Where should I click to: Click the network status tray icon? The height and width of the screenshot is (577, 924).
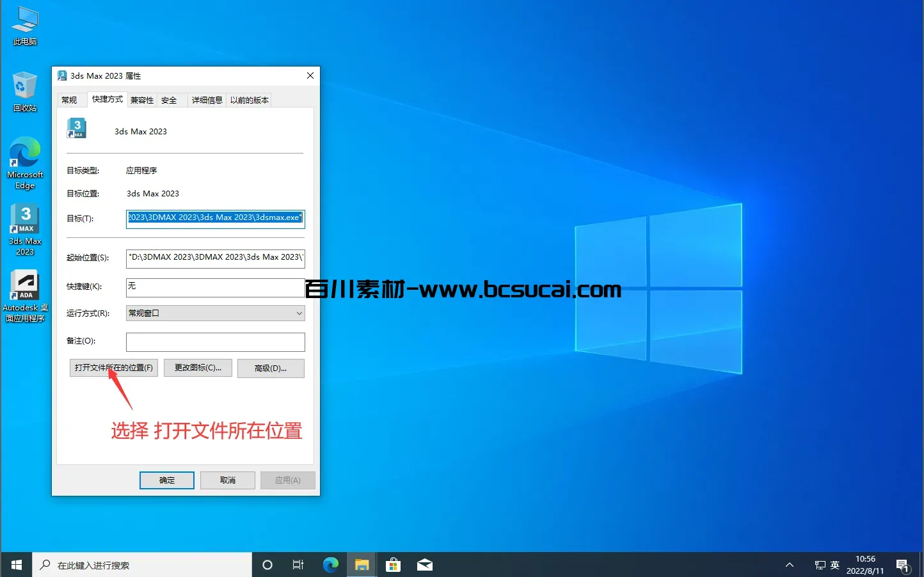coord(820,565)
